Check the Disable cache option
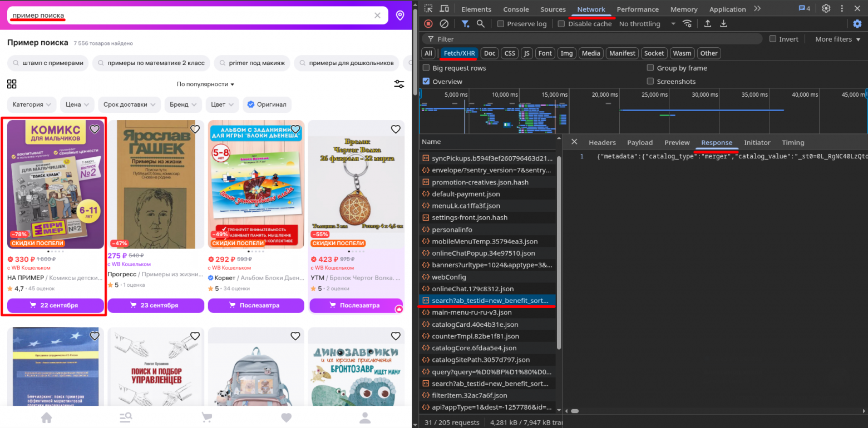Viewport: 868px width, 428px height. 561,24
